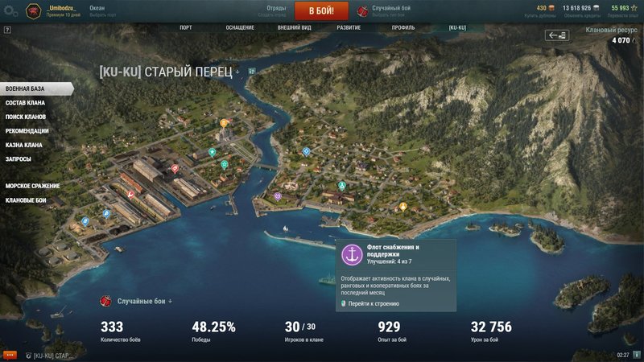This screenshot has height=362, width=644.
Task: Switch to the ПРОФИЛЬ tab
Action: 403,28
